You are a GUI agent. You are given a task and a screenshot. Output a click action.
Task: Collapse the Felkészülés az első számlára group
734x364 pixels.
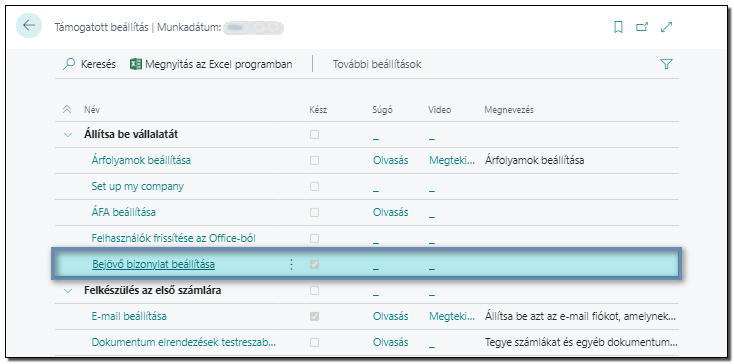[68, 291]
